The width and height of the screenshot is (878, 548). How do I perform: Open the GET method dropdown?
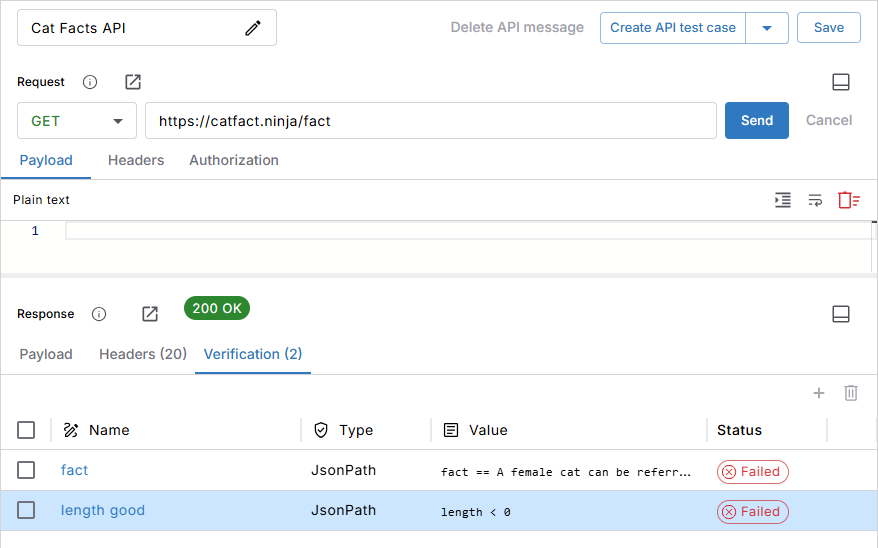(x=77, y=121)
